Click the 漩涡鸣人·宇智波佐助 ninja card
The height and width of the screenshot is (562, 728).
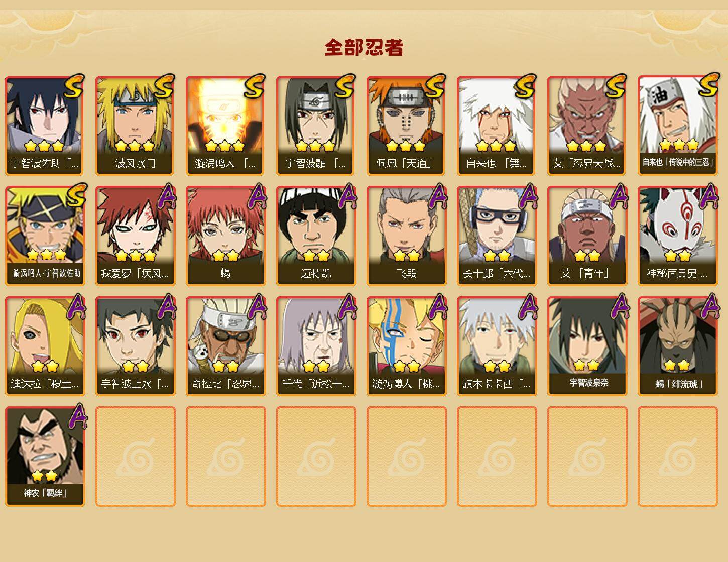point(45,236)
